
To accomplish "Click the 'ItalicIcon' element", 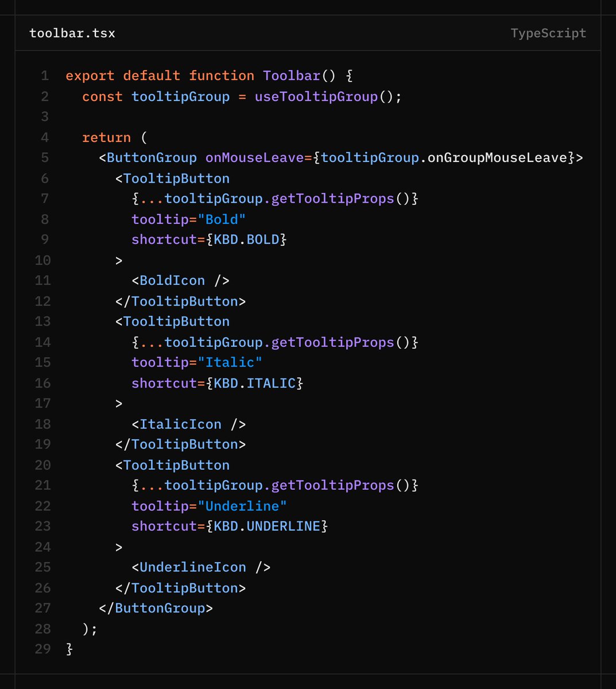I will (x=180, y=424).
